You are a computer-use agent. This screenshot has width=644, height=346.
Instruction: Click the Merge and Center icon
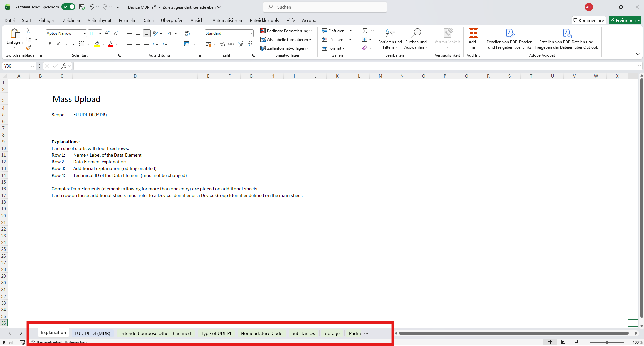[x=187, y=44]
